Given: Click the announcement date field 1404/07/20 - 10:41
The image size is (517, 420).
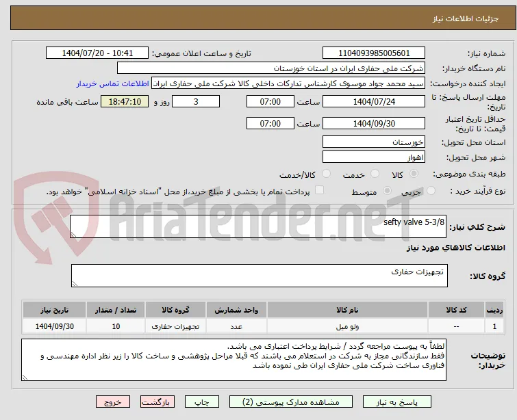Looking at the screenshot, I should point(97,53).
